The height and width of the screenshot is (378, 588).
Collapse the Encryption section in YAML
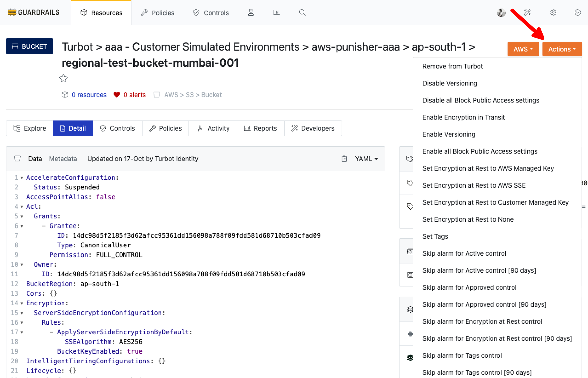(x=22, y=303)
